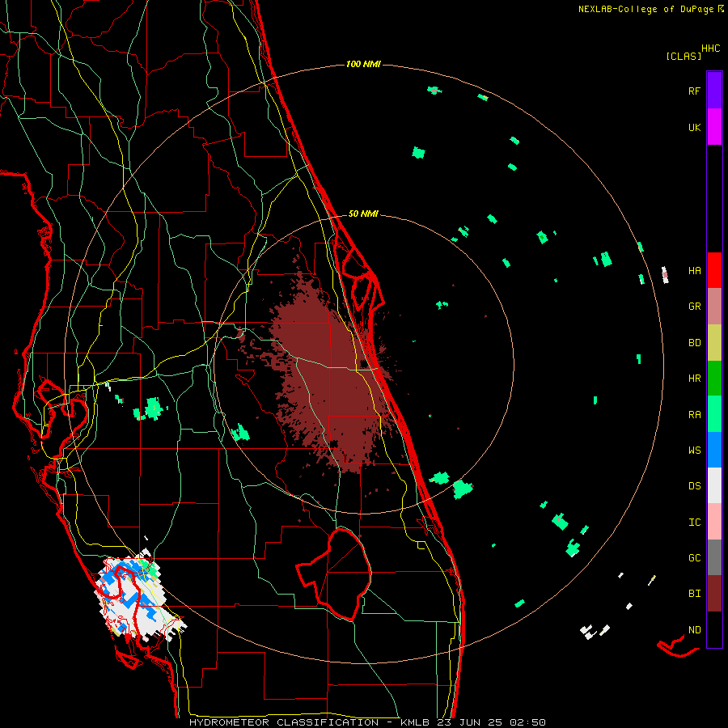This screenshot has width=728, height=728.
Task: Click the BI legend label
Action: [x=694, y=594]
